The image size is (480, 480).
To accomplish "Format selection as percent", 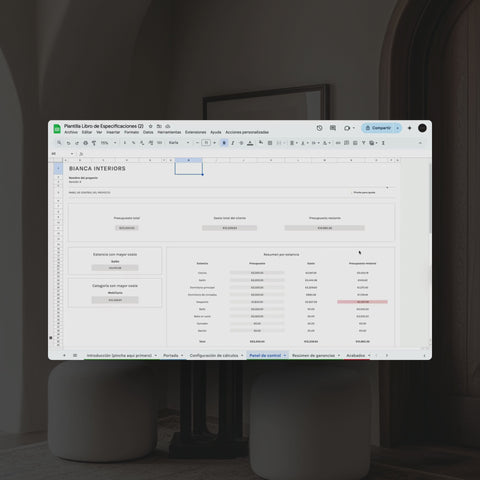I will (133, 143).
